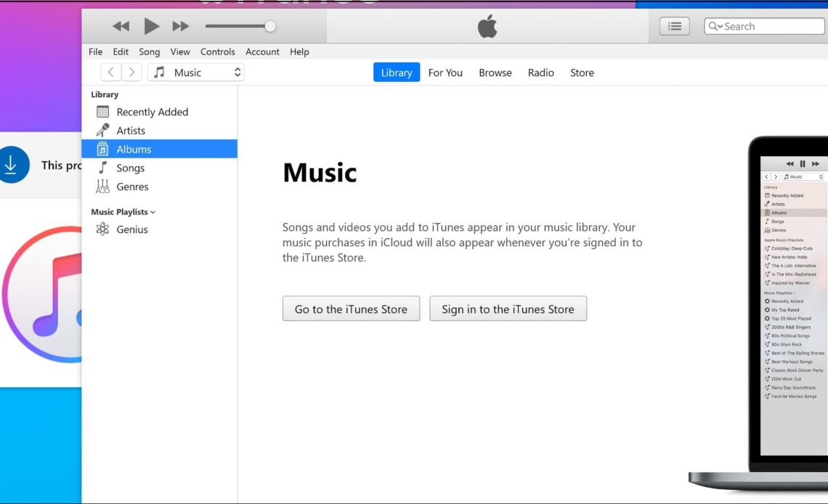Go back with the left chevron button
Screen dimensions: 828x504
[x=111, y=73]
